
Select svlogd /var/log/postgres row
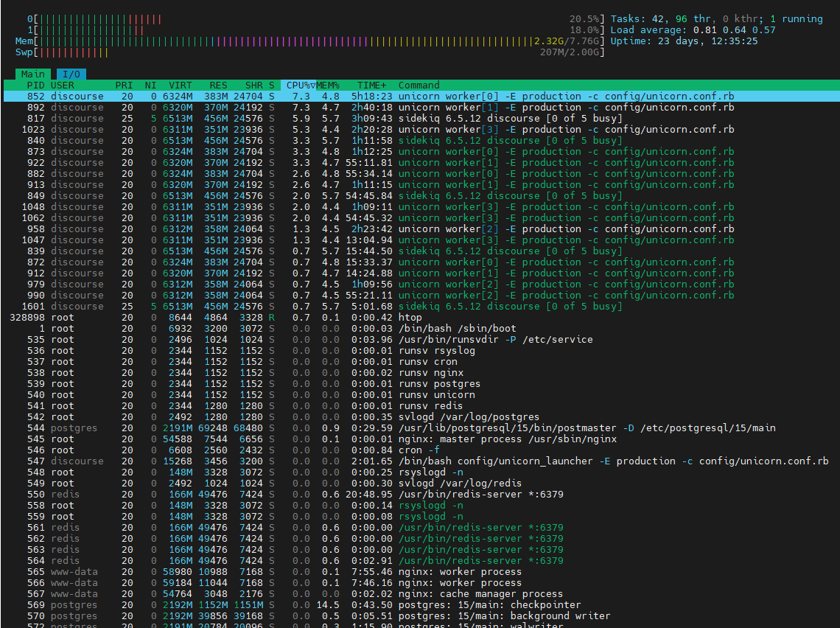tap(420, 417)
